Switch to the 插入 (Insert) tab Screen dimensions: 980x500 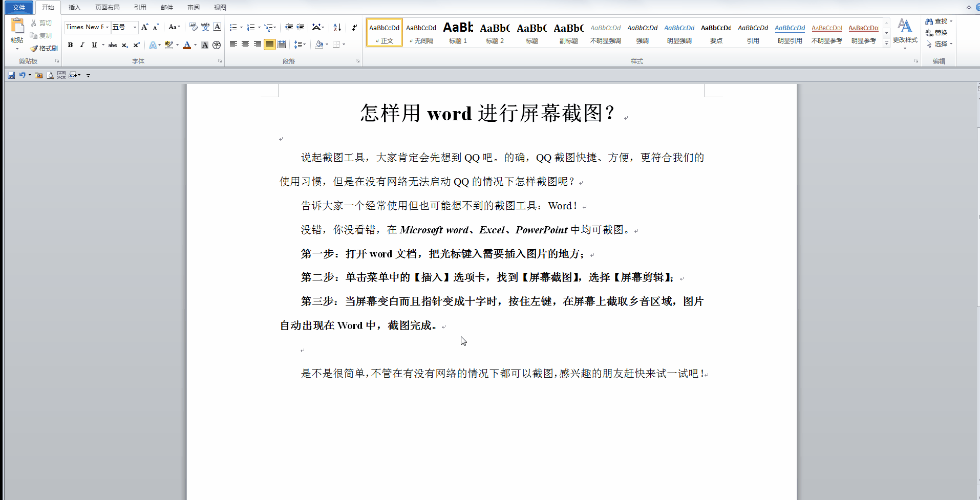[75, 7]
